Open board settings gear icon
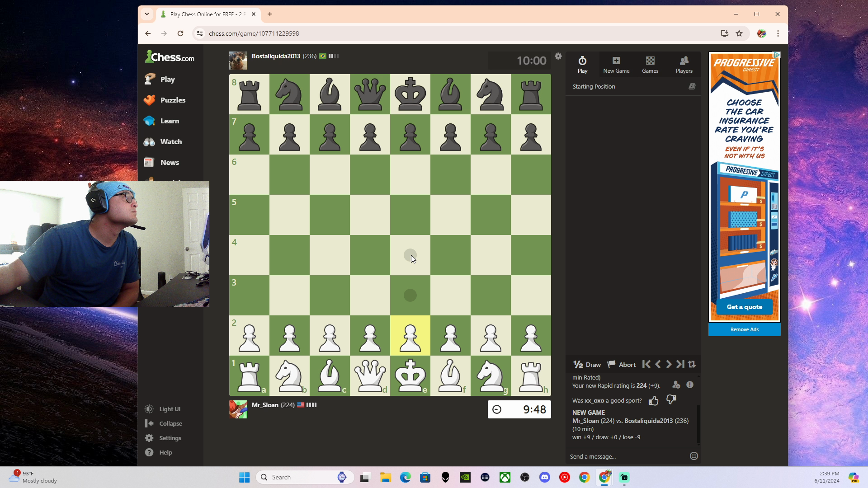Image resolution: width=868 pixels, height=488 pixels. coord(558,56)
